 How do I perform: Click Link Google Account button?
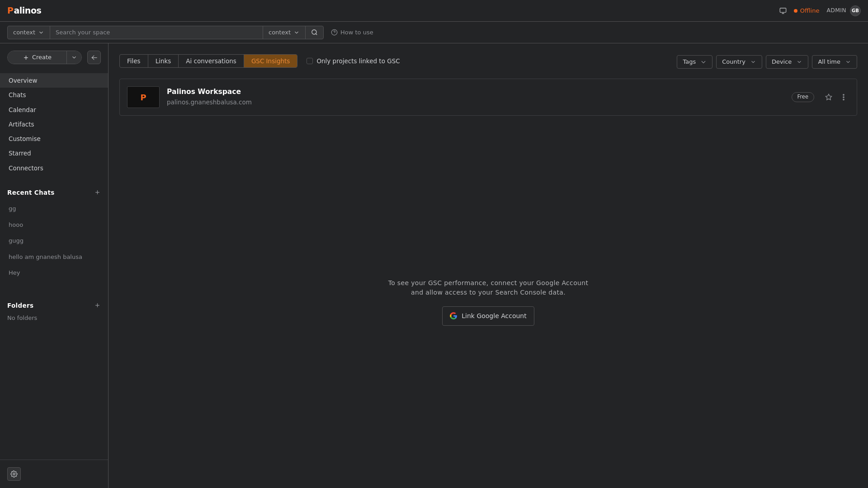click(488, 316)
